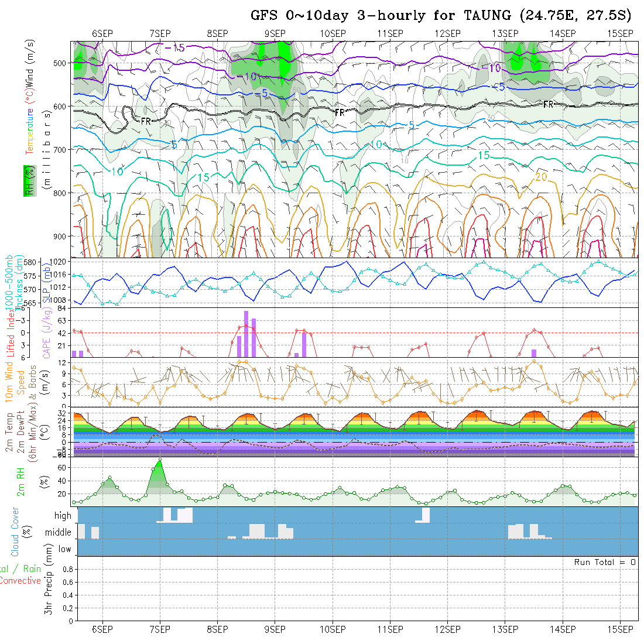Image resolution: width=644 pixels, height=644 pixels.
Task: Click the "Run Total = 0" text
Action: (x=605, y=562)
